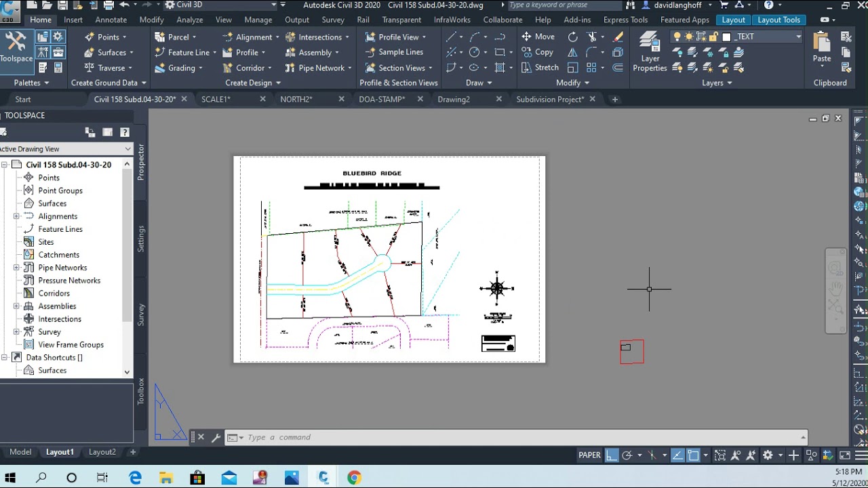
Task: Click the Windows Start button
Action: point(9,478)
